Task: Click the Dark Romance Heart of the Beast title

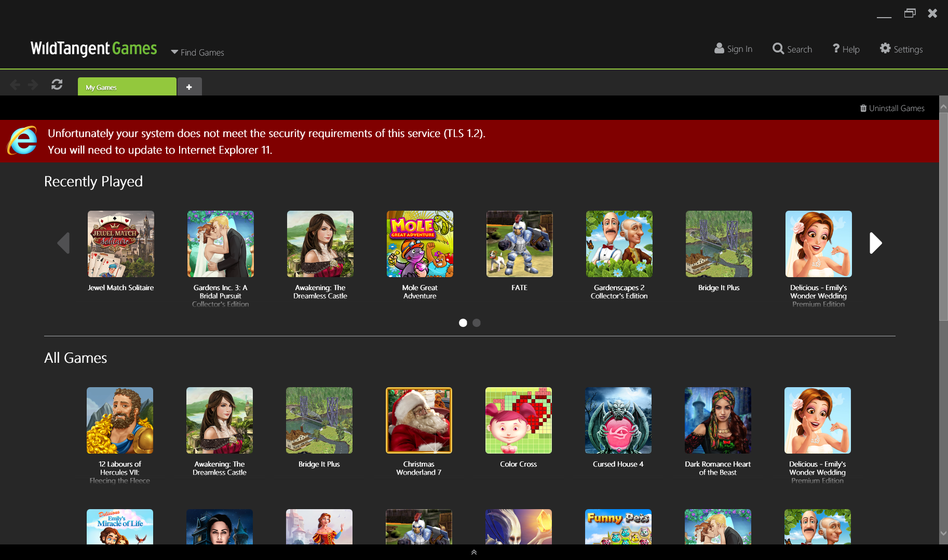Action: [x=718, y=468]
